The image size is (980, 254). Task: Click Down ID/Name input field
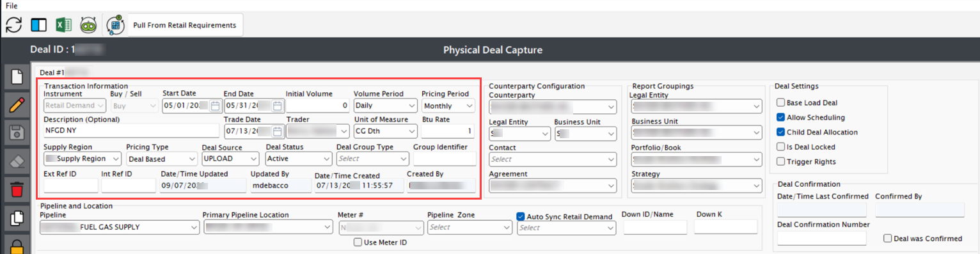655,227
